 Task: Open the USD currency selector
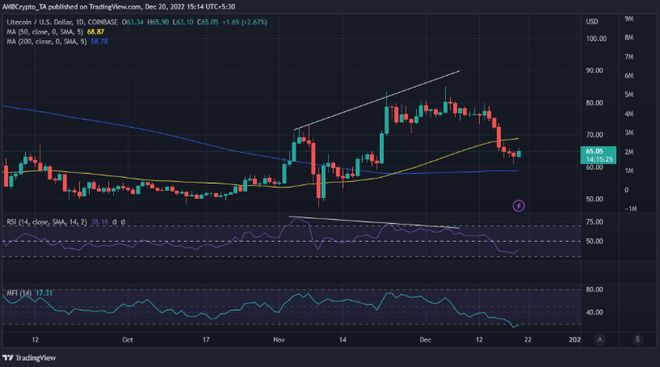[592, 21]
